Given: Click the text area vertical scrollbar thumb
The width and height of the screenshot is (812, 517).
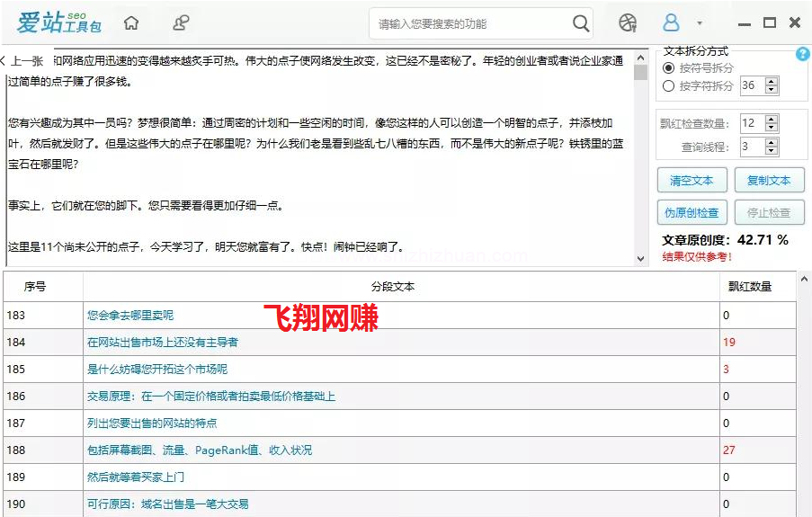Looking at the screenshot, I should (640, 73).
